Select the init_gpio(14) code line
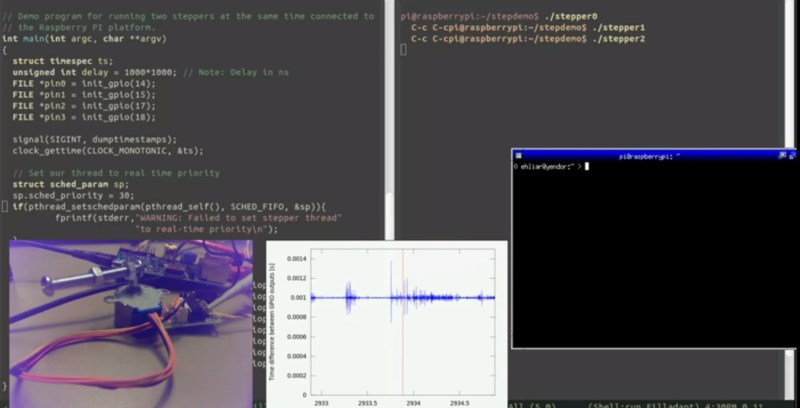The image size is (800, 408). (x=84, y=83)
